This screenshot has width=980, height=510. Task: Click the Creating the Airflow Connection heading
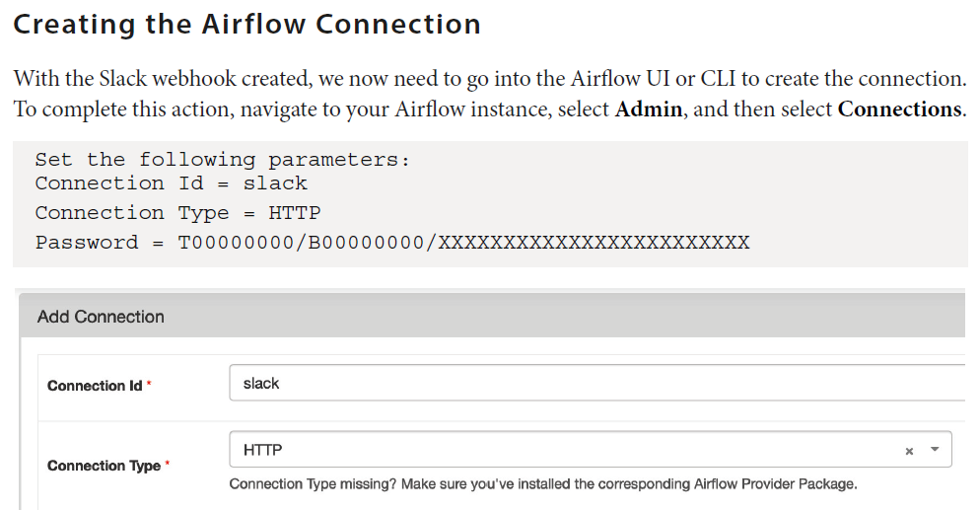[246, 24]
